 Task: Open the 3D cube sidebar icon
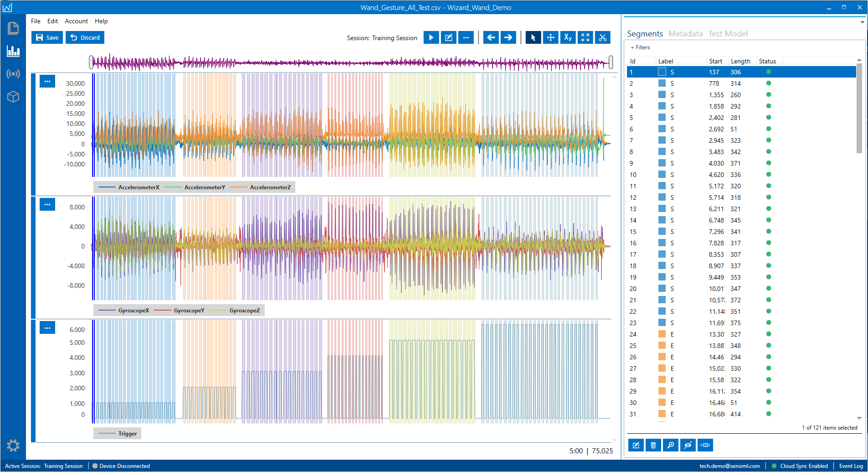click(13, 97)
